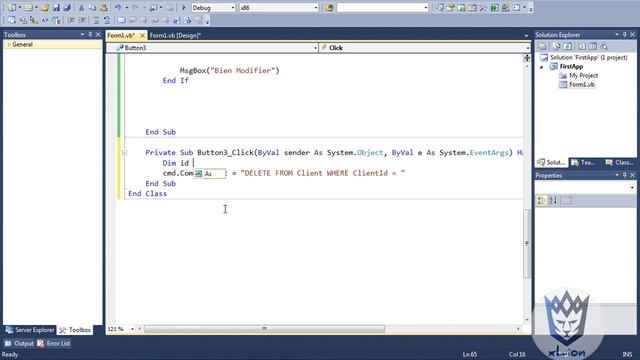Click the Copy icon in toolbar
Image resolution: width=640 pixels, height=360 pixels.
(x=92, y=8)
